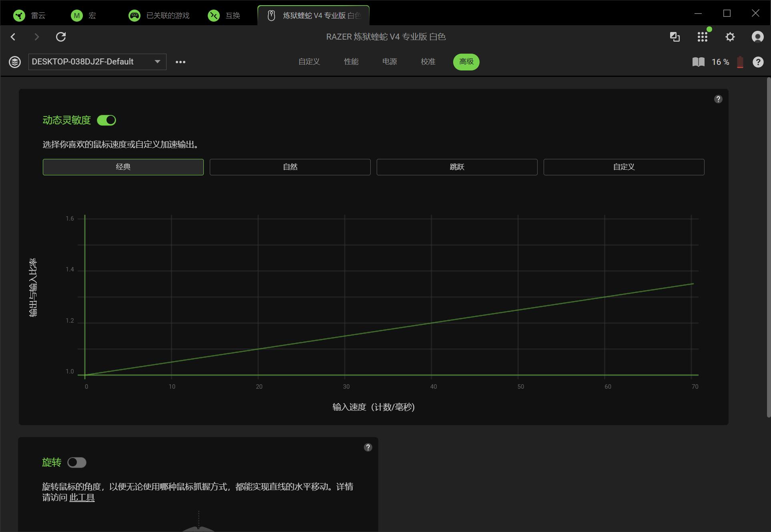Open the 宏 macro tab
Image resolution: width=771 pixels, height=532 pixels.
[x=83, y=16]
